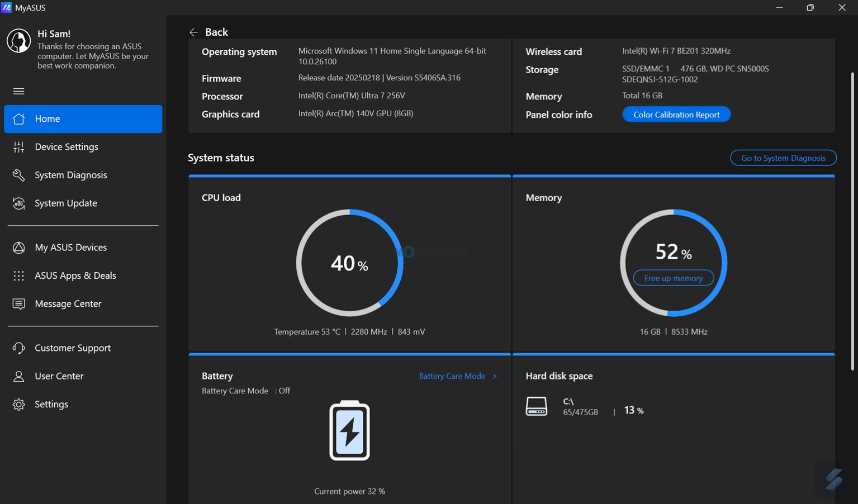Select System Update from sidebar
858x504 pixels.
click(x=83, y=203)
